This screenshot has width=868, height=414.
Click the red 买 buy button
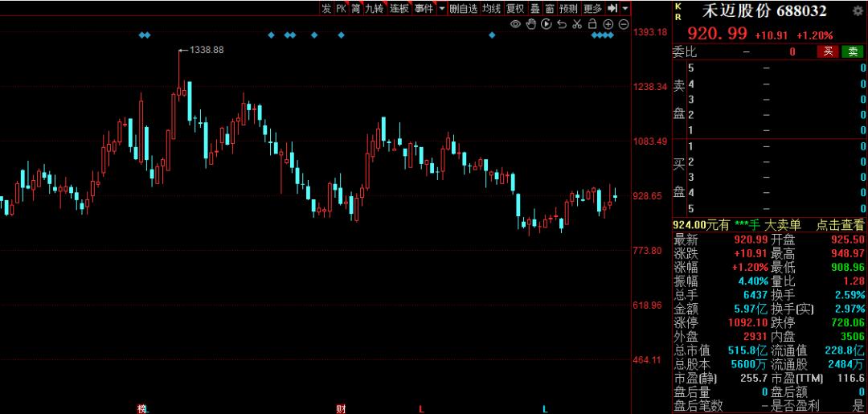point(828,51)
